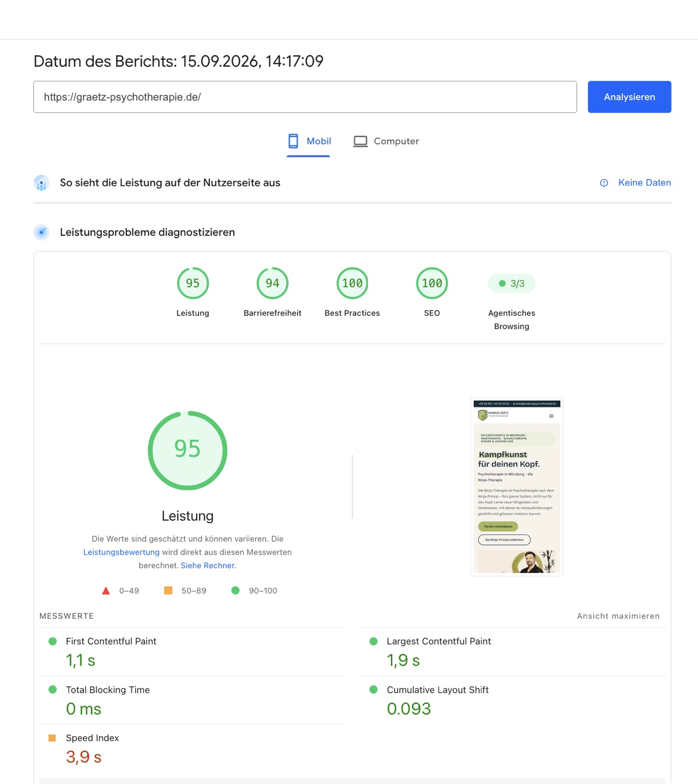Click the Largest Contentful Paint value 1,9 s

coord(403,661)
